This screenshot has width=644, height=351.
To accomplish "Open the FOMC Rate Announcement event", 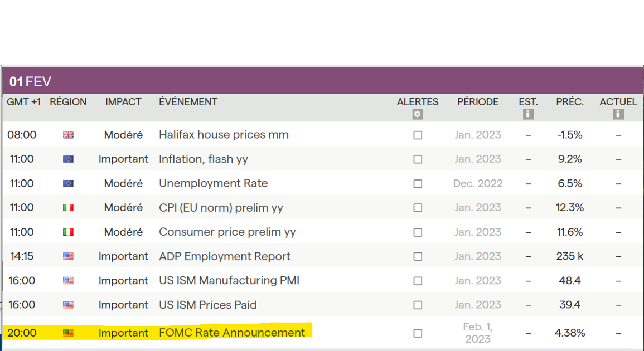I will (232, 333).
